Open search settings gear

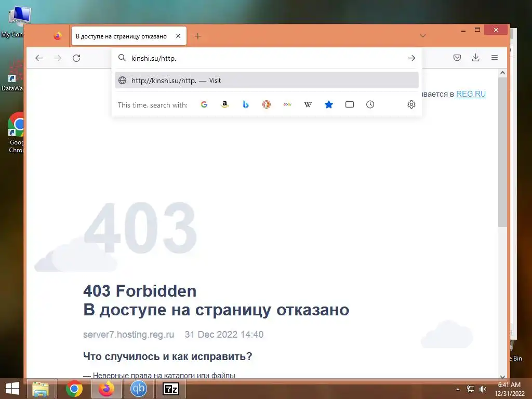coord(411,104)
